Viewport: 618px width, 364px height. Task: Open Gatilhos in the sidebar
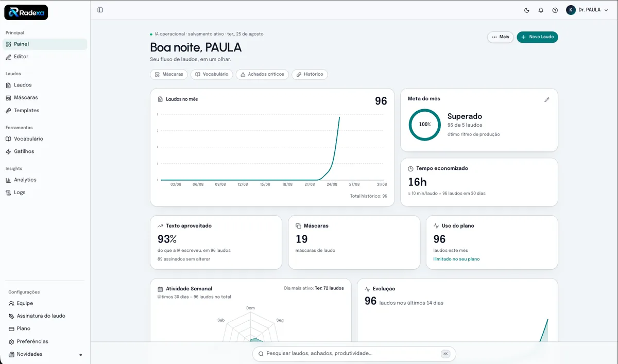[x=45, y=152]
